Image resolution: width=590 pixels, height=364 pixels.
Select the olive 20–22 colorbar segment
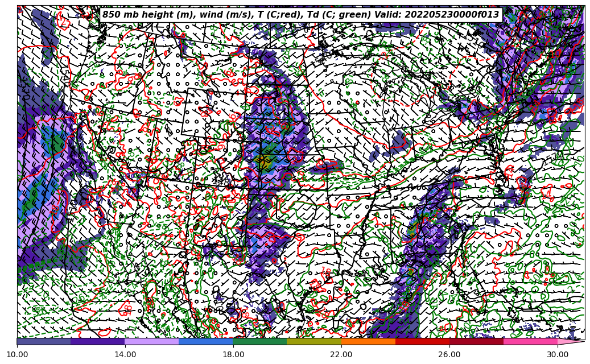tap(314, 342)
